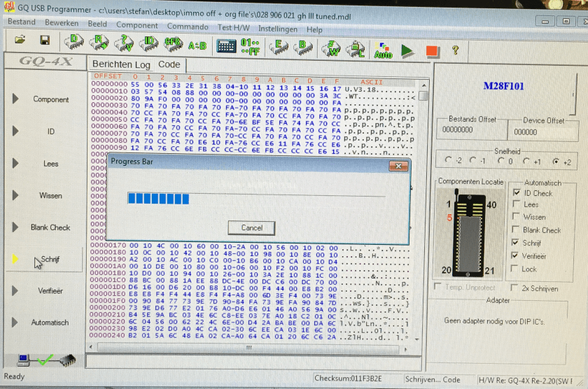Open the Instellingen menu
The width and height of the screenshot is (588, 389).
tap(278, 29)
